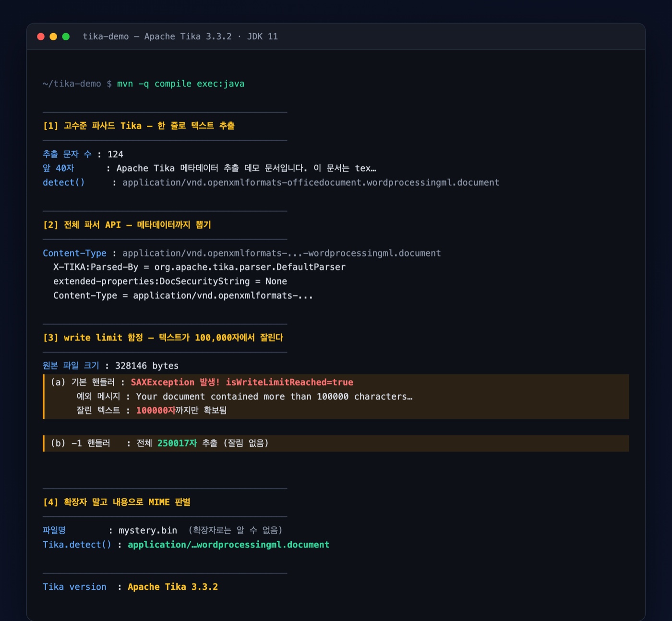Image resolution: width=672 pixels, height=621 pixels.
Task: Click the '파일명' label
Action: point(54,530)
